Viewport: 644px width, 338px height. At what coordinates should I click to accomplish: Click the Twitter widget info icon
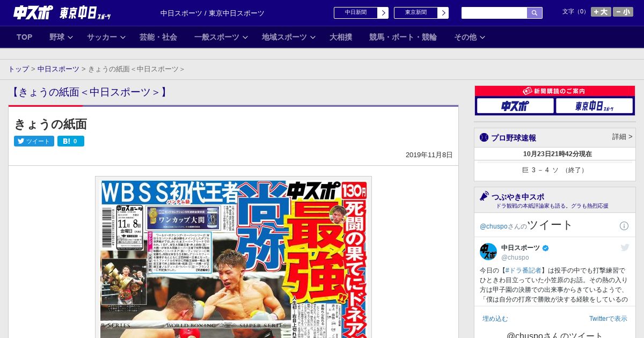point(624,226)
